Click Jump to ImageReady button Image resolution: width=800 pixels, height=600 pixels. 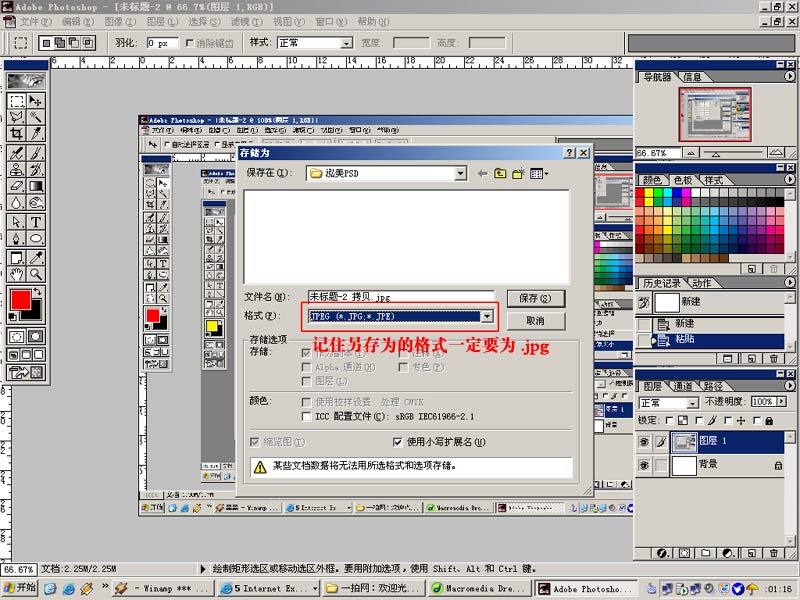[26, 372]
